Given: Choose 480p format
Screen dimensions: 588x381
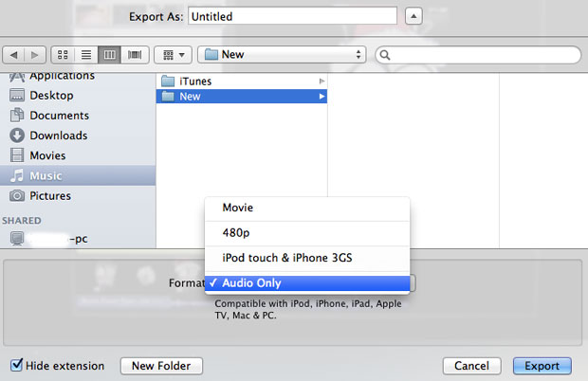Looking at the screenshot, I should (x=307, y=233).
